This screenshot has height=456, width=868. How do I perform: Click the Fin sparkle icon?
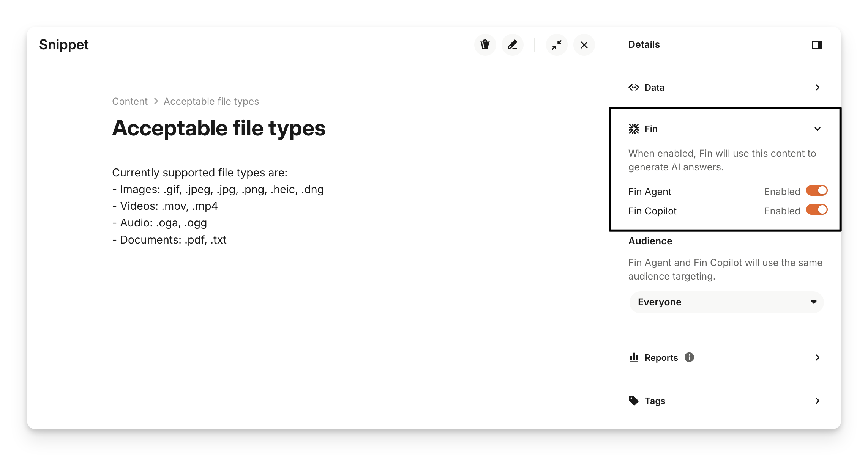pyautogui.click(x=634, y=129)
